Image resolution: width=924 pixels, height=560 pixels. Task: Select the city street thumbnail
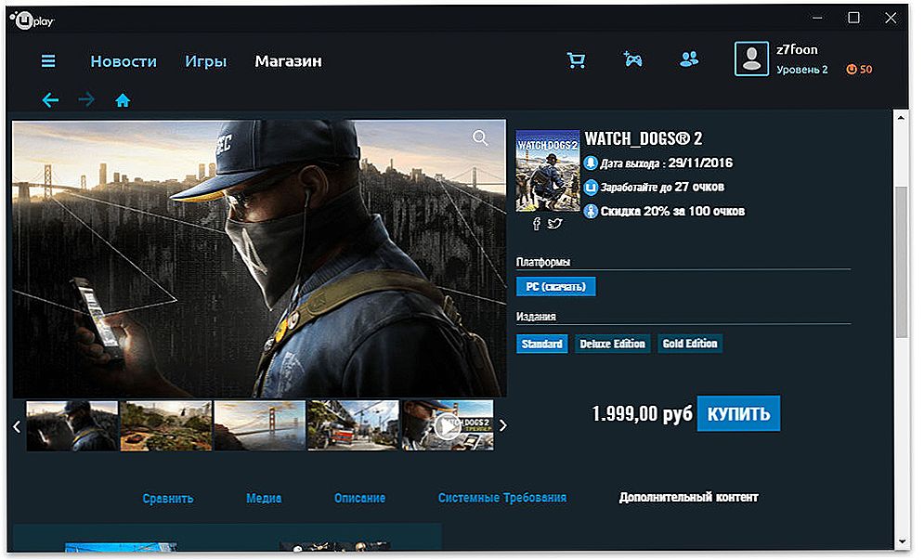(x=353, y=426)
